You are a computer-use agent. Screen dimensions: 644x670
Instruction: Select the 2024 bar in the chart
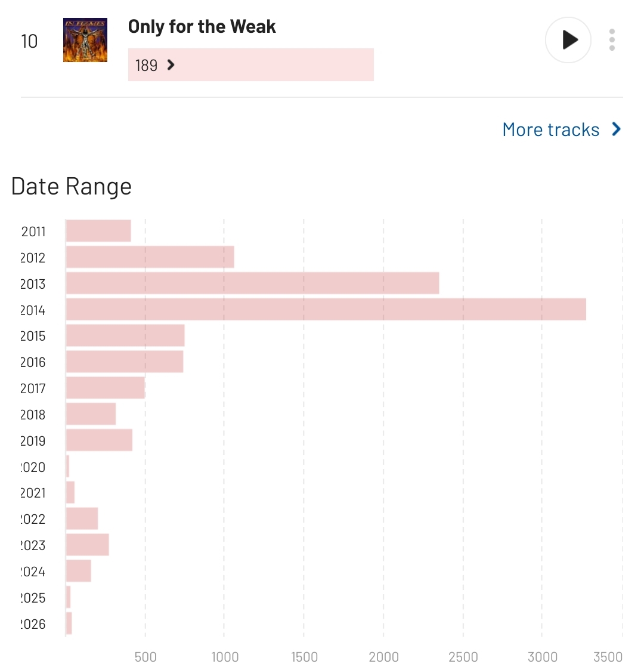(78, 571)
